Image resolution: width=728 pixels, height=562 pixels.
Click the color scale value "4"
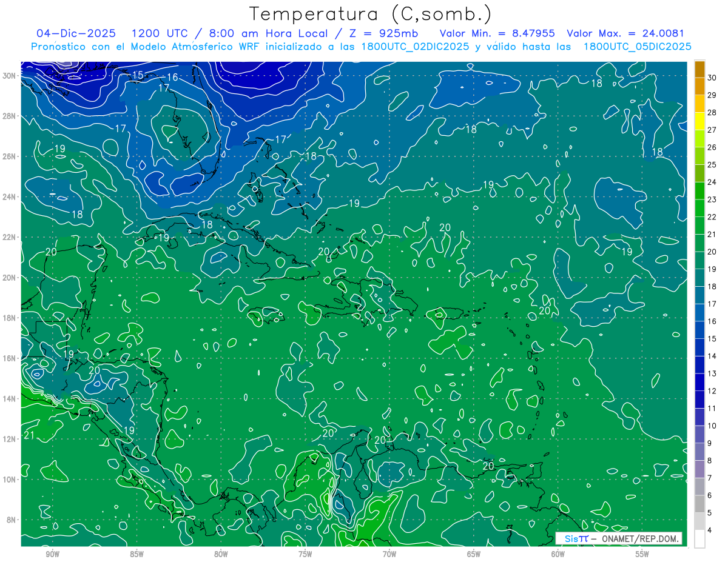(x=710, y=530)
